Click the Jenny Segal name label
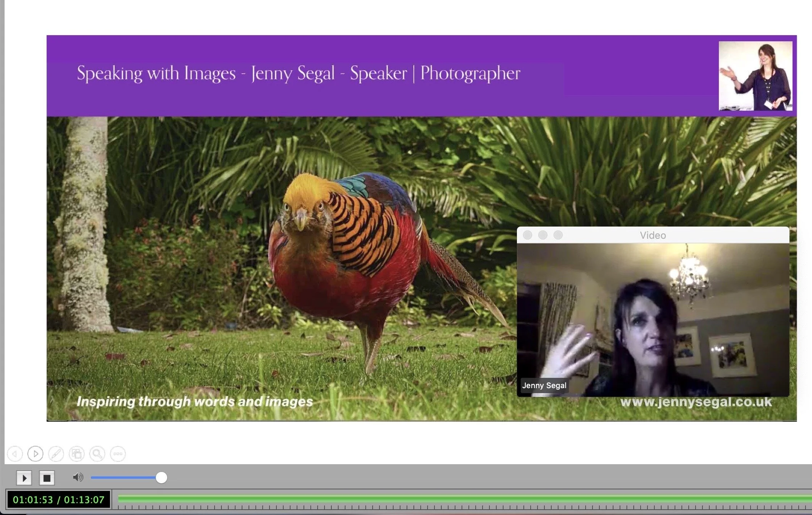Viewport: 812px width, 515px height. pyautogui.click(x=544, y=385)
